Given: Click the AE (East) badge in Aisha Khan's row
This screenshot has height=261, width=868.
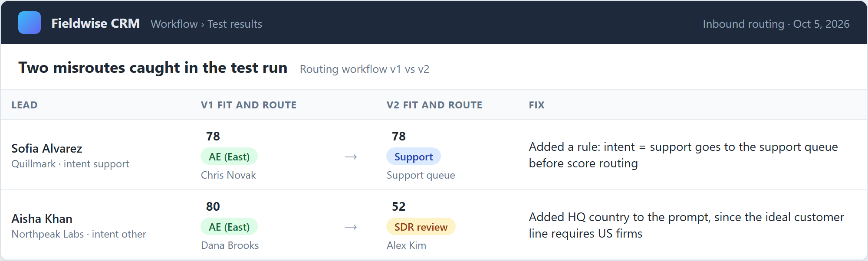Looking at the screenshot, I should 229,227.
